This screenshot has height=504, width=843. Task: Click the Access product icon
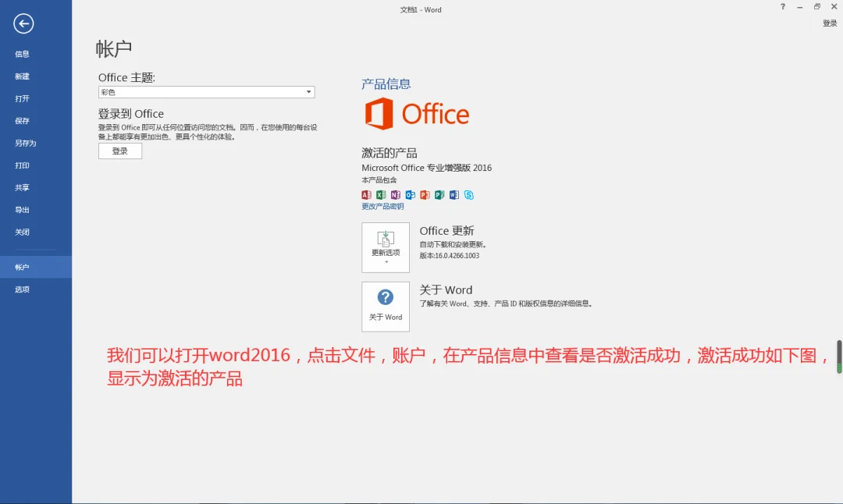(x=366, y=194)
